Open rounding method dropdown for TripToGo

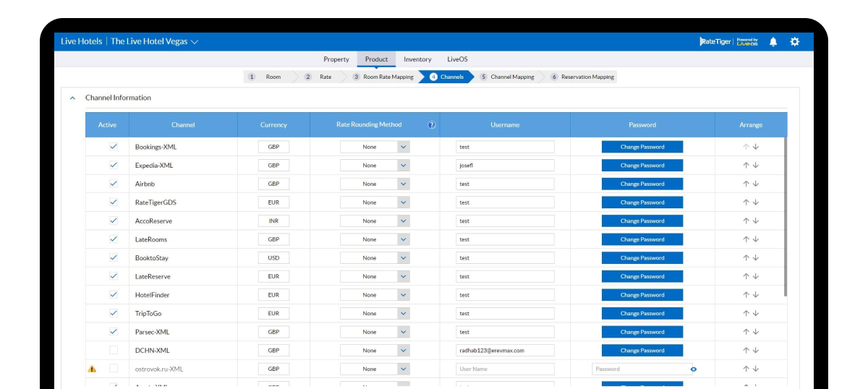404,314
